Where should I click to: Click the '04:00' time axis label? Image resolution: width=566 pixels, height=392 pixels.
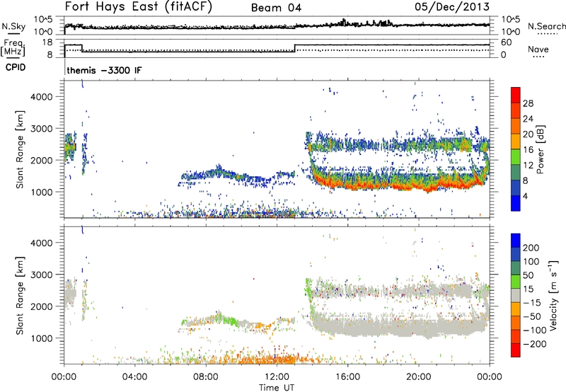click(134, 377)
